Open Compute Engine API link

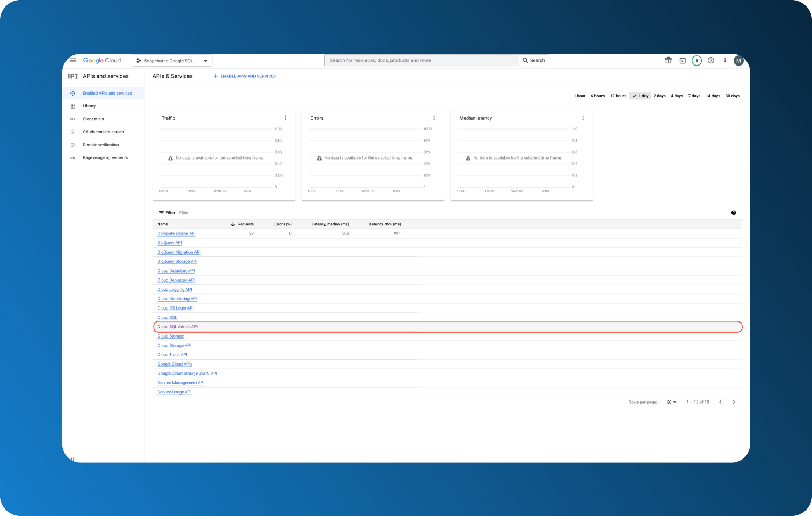(177, 233)
